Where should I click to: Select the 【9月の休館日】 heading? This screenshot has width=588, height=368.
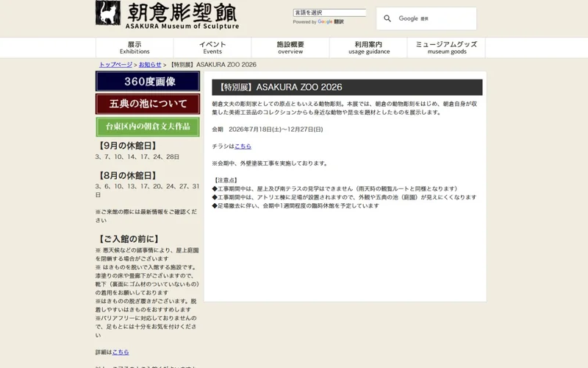click(127, 146)
